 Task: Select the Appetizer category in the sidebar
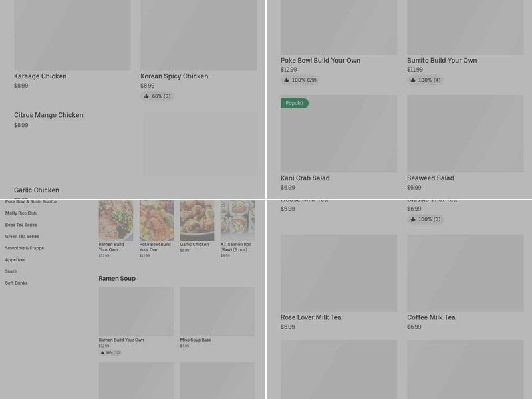[x=15, y=260]
